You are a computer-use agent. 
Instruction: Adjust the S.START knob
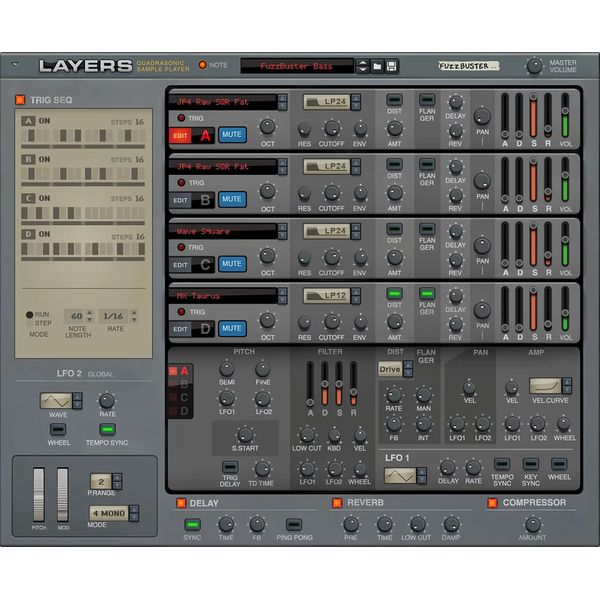point(245,434)
